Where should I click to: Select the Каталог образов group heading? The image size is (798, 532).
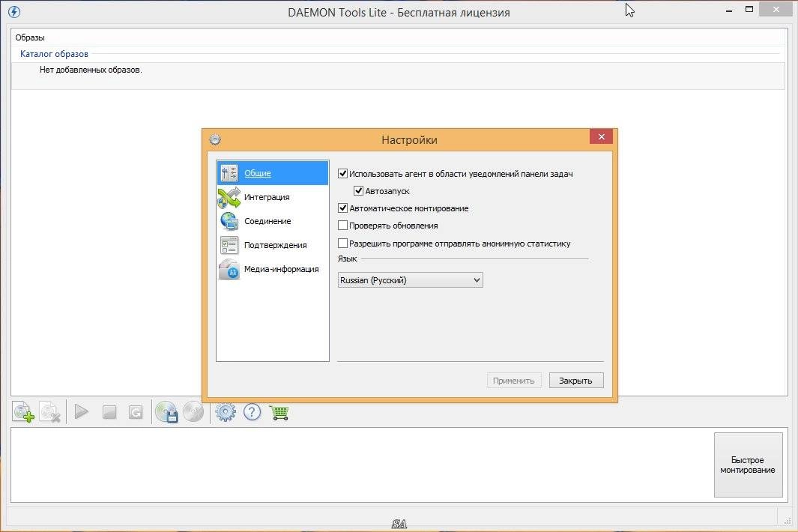(x=54, y=53)
